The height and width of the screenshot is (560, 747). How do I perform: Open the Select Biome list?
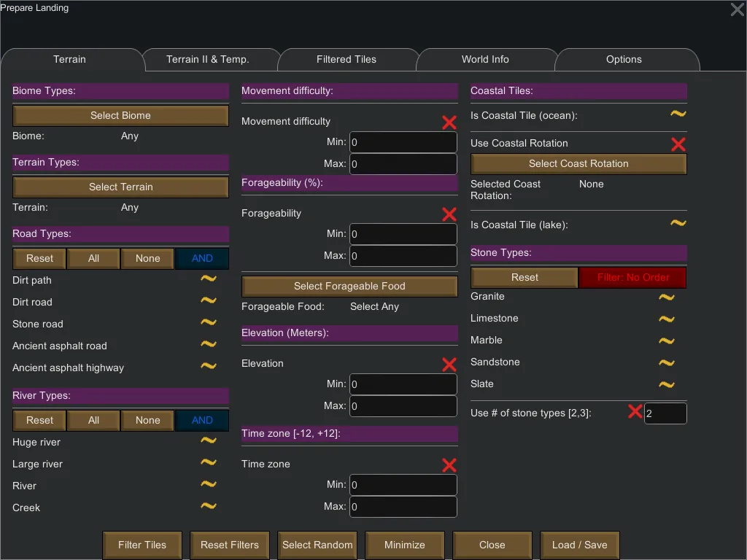point(121,115)
